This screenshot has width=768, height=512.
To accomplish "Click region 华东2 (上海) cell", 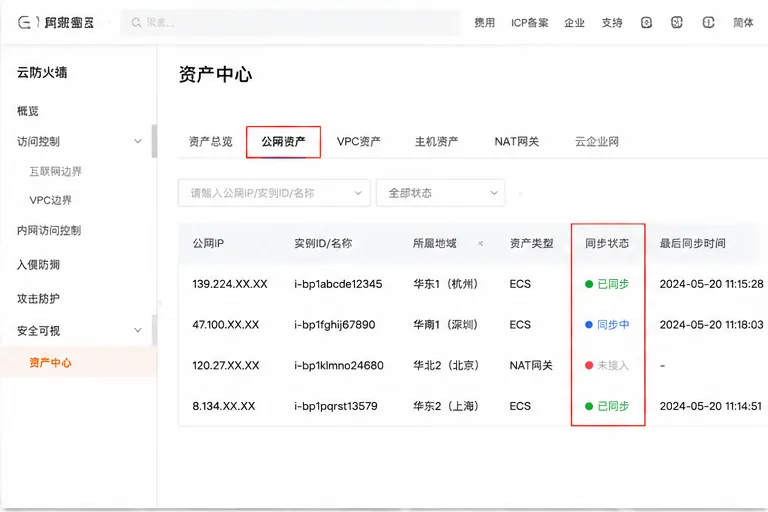I will (x=446, y=406).
